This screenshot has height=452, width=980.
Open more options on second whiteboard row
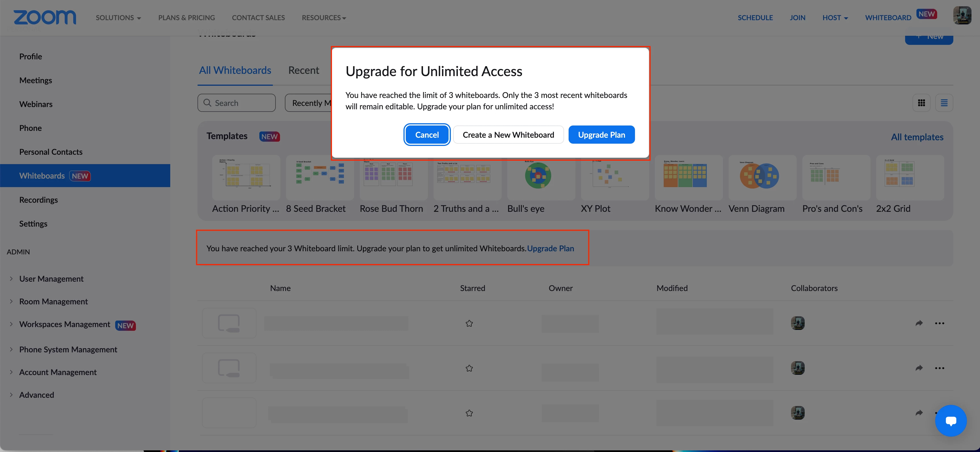click(x=939, y=368)
